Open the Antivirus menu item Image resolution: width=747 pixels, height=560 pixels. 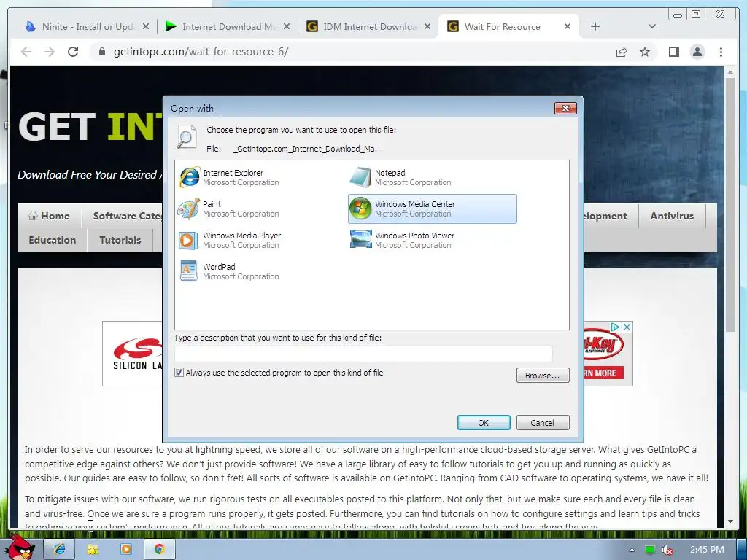click(672, 216)
